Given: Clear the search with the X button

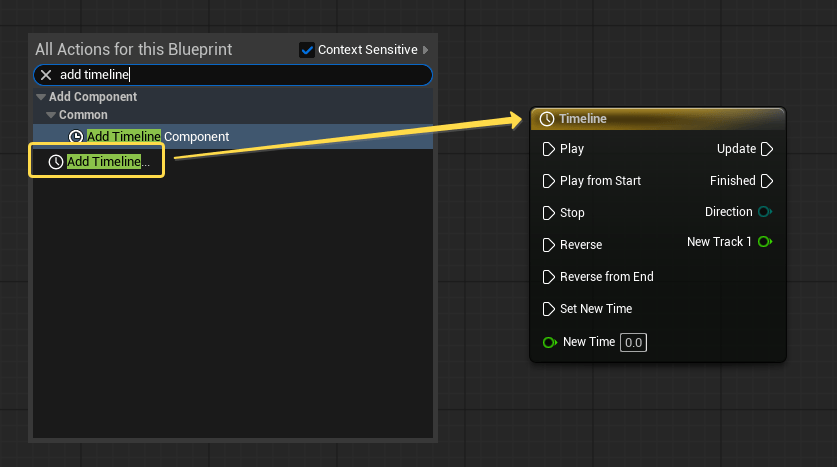Looking at the screenshot, I should point(46,75).
